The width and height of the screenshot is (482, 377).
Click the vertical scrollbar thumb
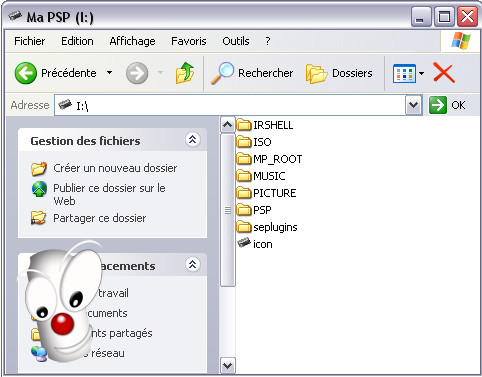click(x=228, y=210)
